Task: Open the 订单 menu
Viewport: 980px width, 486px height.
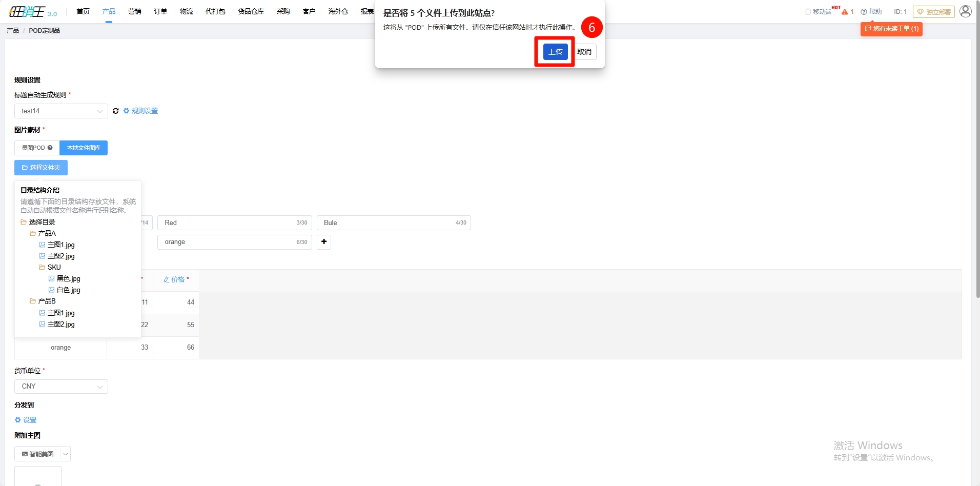Action: tap(160, 11)
